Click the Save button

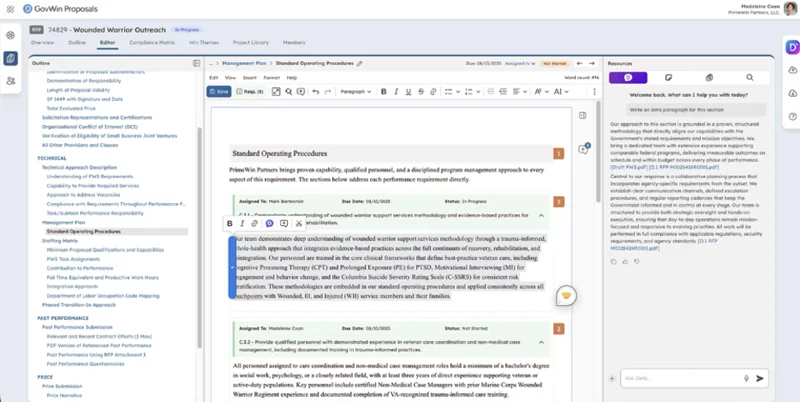pos(219,92)
